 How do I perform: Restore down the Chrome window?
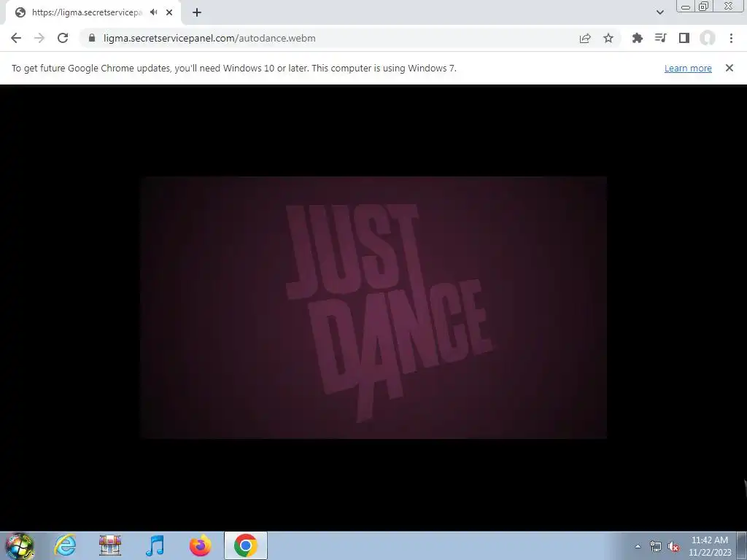(x=704, y=6)
